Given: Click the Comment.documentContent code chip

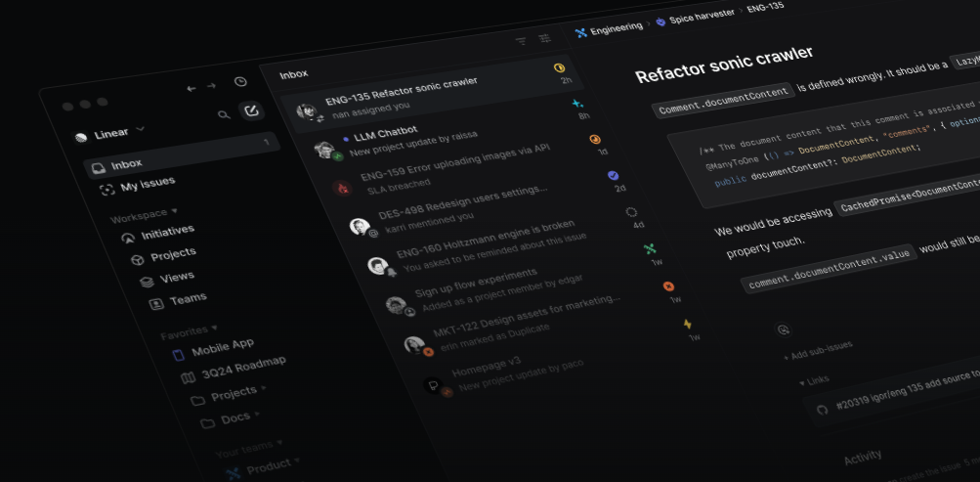Looking at the screenshot, I should 723,101.
